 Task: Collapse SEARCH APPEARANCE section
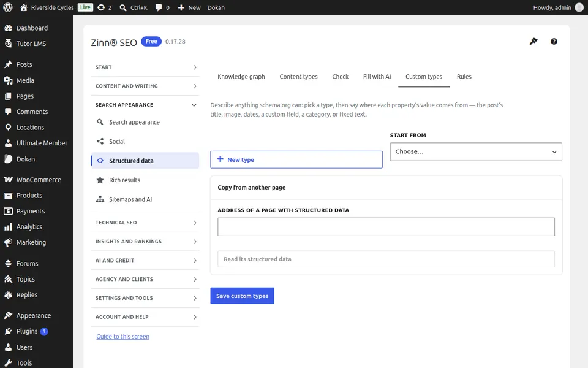(145, 105)
